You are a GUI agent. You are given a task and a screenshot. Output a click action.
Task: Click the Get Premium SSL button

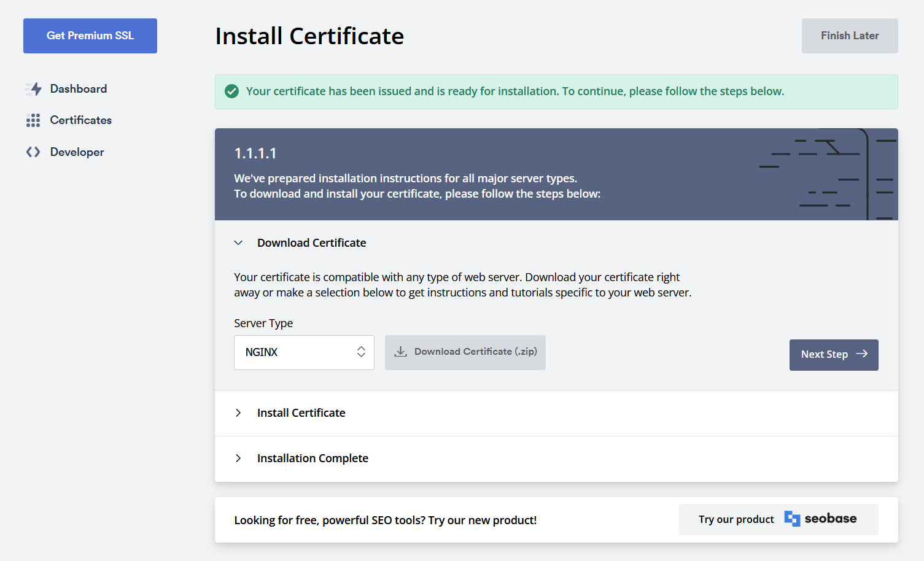(x=90, y=36)
